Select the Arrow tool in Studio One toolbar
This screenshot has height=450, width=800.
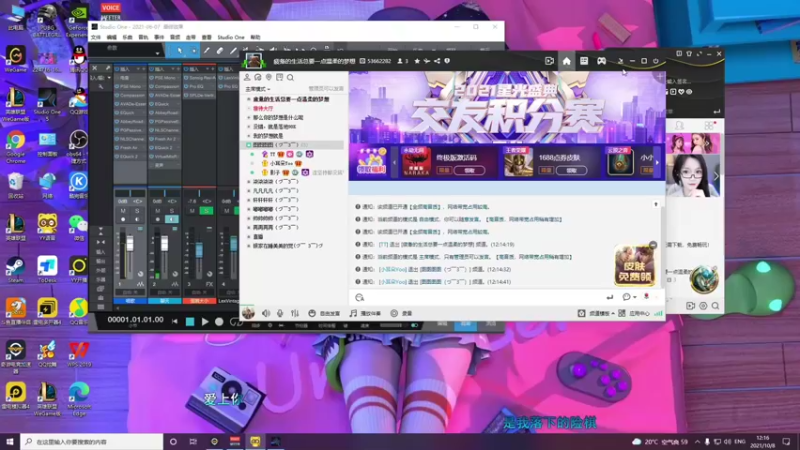point(180,51)
